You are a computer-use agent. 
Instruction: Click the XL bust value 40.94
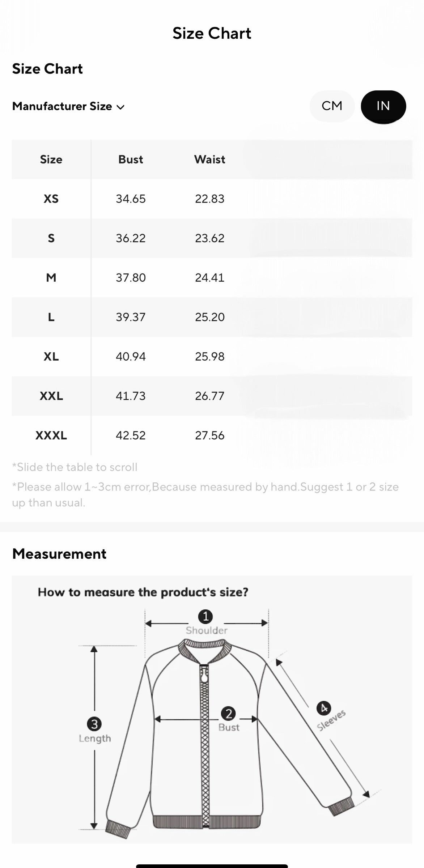pos(131,357)
